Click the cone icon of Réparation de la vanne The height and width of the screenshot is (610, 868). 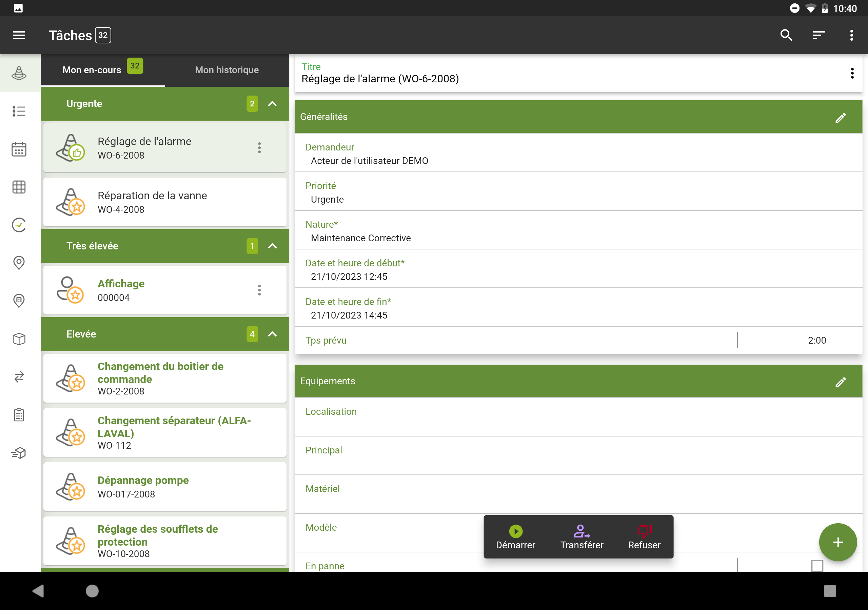(x=70, y=202)
